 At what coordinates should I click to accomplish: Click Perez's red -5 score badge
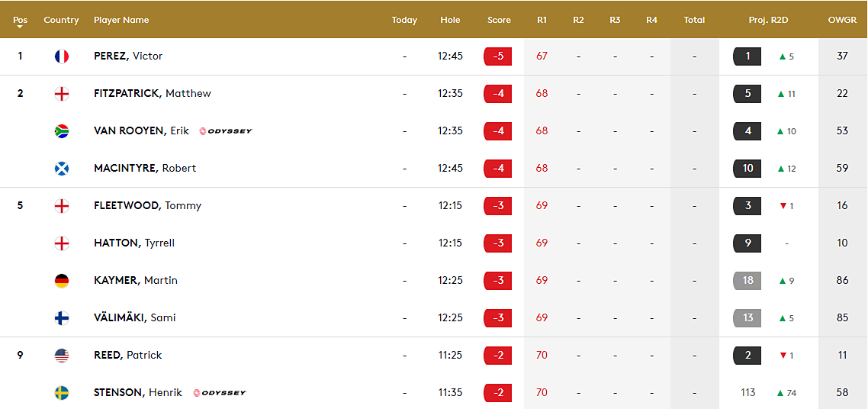[x=498, y=56]
